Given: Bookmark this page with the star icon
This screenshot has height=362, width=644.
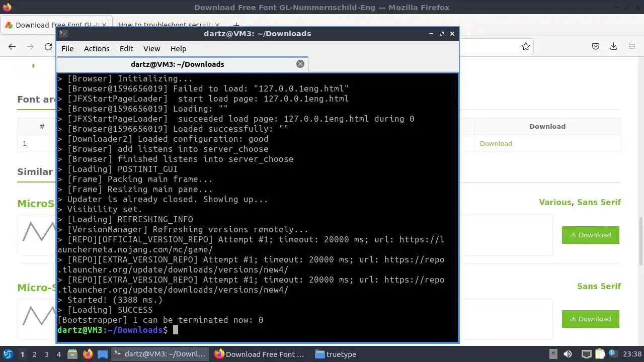Looking at the screenshot, I should [x=526, y=46].
